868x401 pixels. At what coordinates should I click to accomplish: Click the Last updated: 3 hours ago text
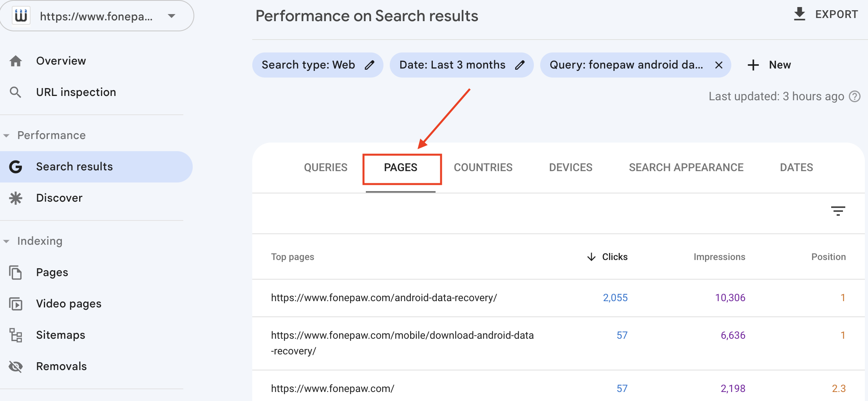776,96
